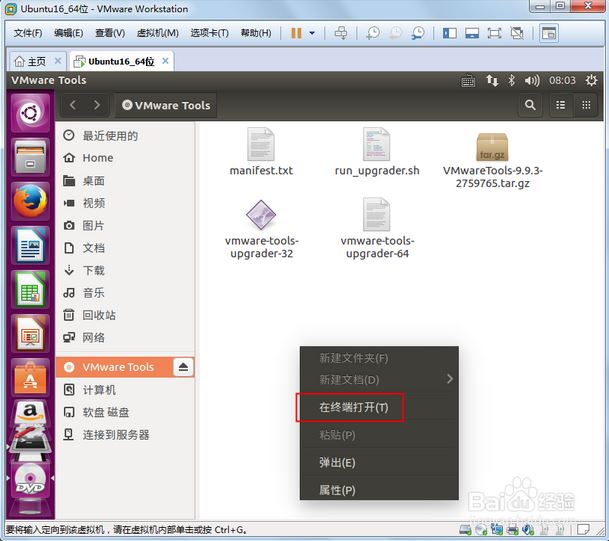The height and width of the screenshot is (541, 609).
Task: Open 计算机 in the sidebar
Action: click(x=125, y=390)
